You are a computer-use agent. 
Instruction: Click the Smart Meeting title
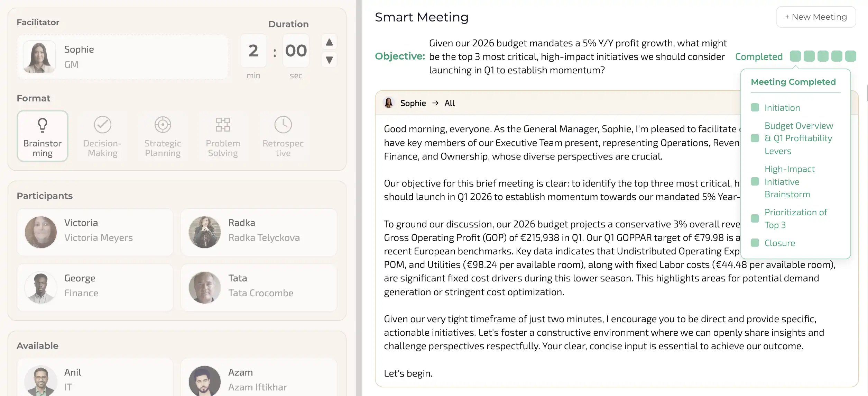[422, 17]
